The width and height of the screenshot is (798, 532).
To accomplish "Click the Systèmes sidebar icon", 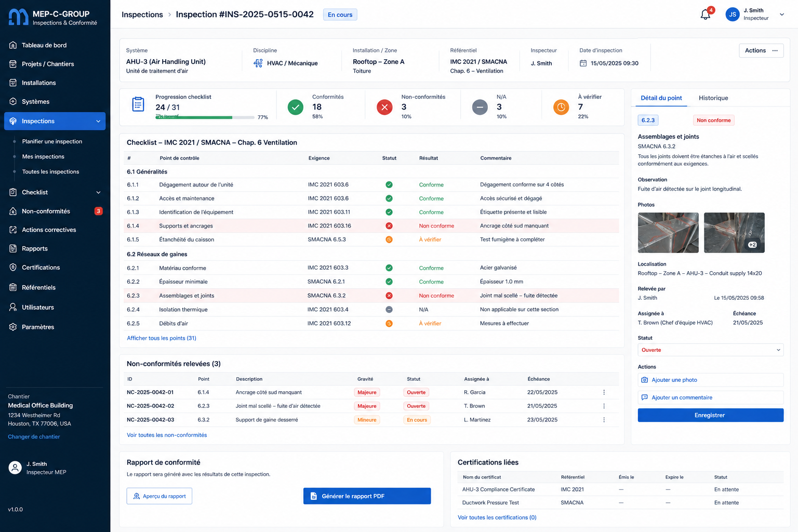I will 13,101.
